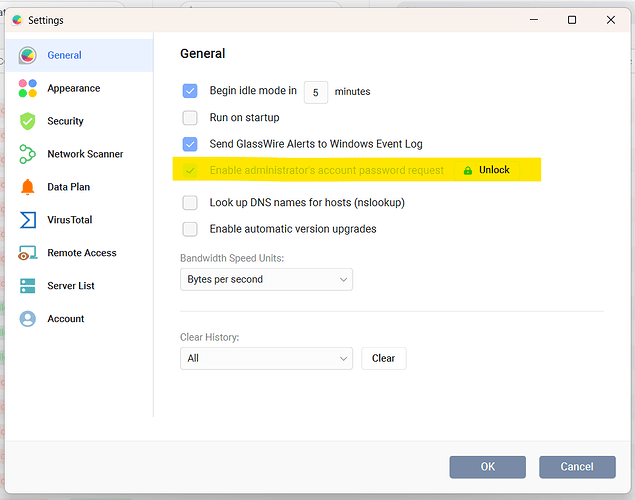Screen dimensions: 635x500
Task: Click the VirusTotal sigma icon
Action: [28, 220]
